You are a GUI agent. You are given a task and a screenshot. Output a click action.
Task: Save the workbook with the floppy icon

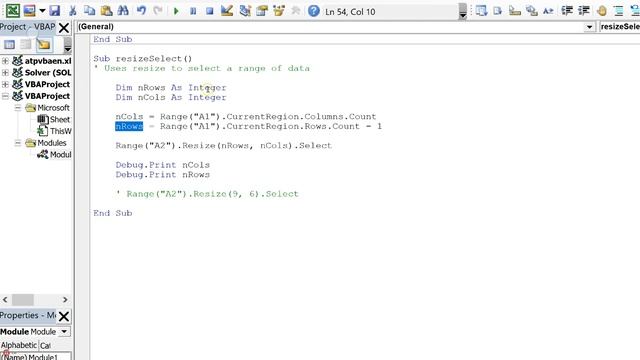(55, 11)
